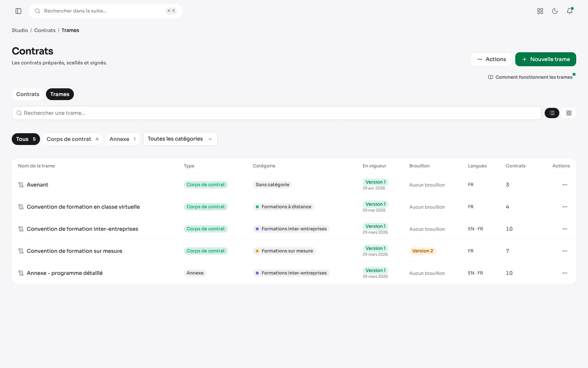Viewport: 588px width, 368px height.
Task: Toggle the sidebar panel icon
Action: click(18, 11)
